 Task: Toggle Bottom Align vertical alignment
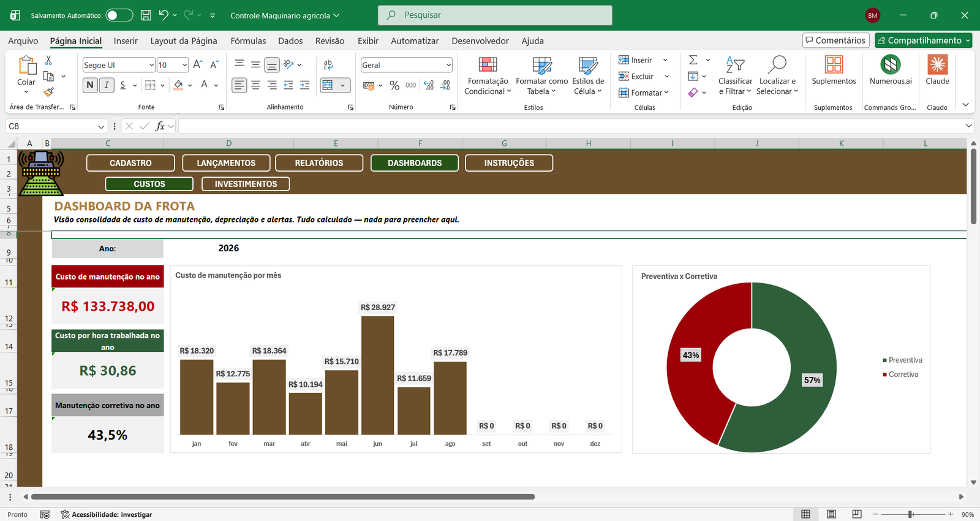coord(272,64)
